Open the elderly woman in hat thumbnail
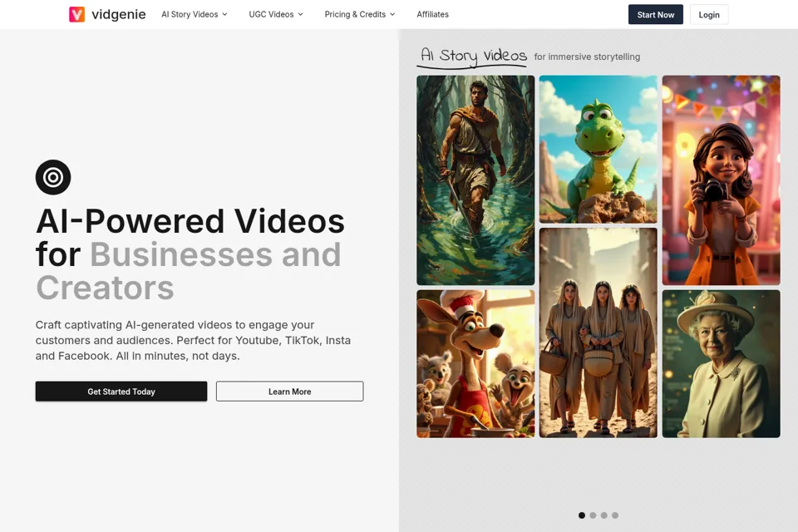Image resolution: width=798 pixels, height=532 pixels. [721, 364]
